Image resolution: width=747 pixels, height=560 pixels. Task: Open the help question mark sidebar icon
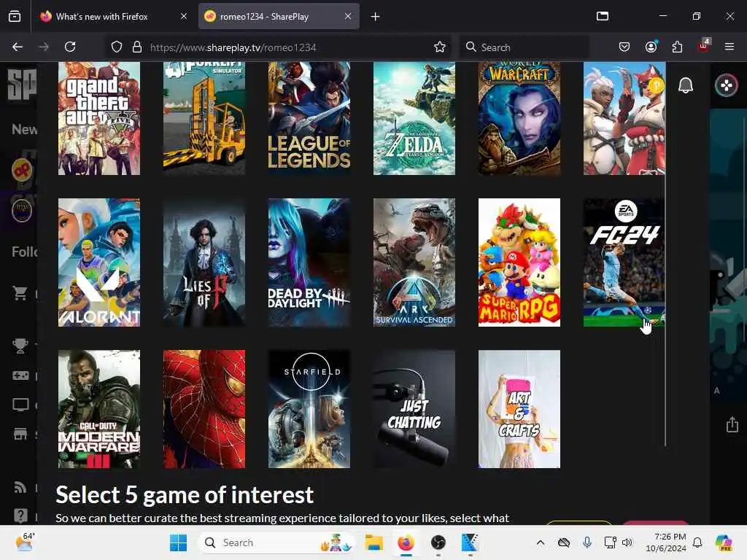pos(20,516)
